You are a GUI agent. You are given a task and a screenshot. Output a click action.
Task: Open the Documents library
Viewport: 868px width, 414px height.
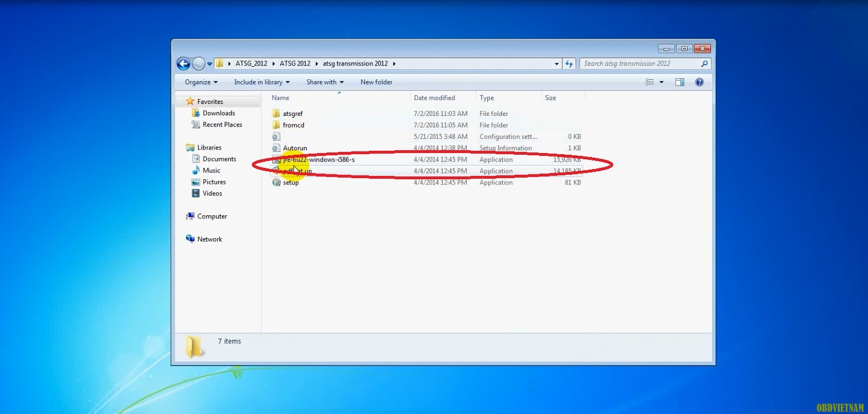[x=219, y=159]
